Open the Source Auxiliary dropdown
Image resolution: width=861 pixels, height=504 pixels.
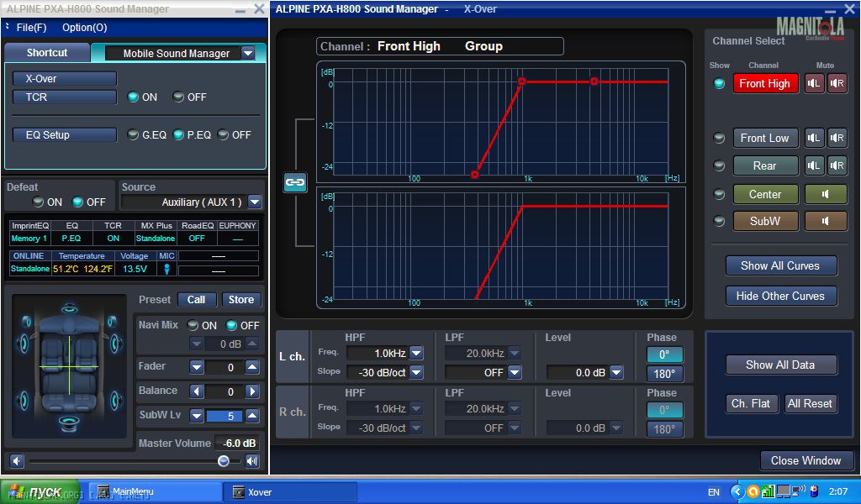[254, 202]
